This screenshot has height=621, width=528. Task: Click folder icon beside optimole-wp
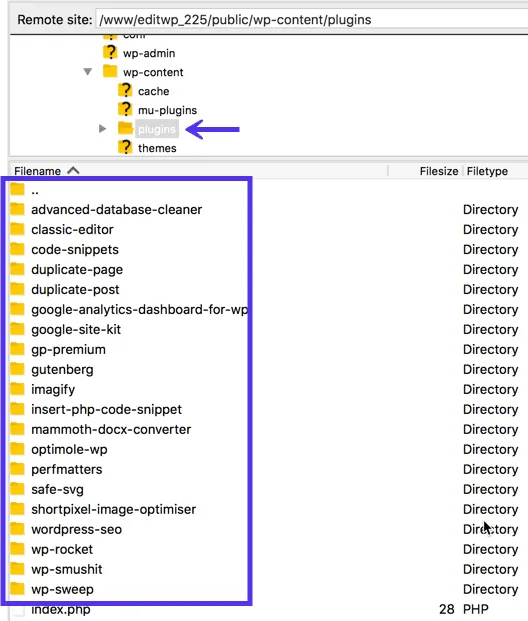pyautogui.click(x=17, y=449)
